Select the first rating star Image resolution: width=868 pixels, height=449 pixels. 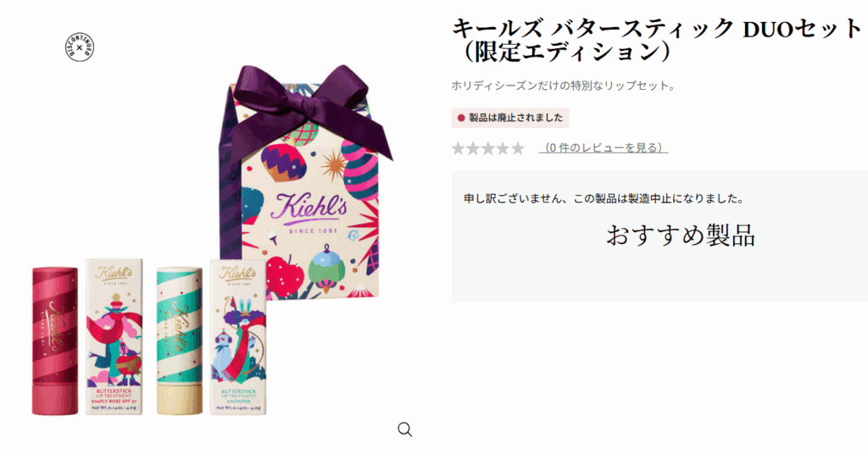pyautogui.click(x=458, y=148)
